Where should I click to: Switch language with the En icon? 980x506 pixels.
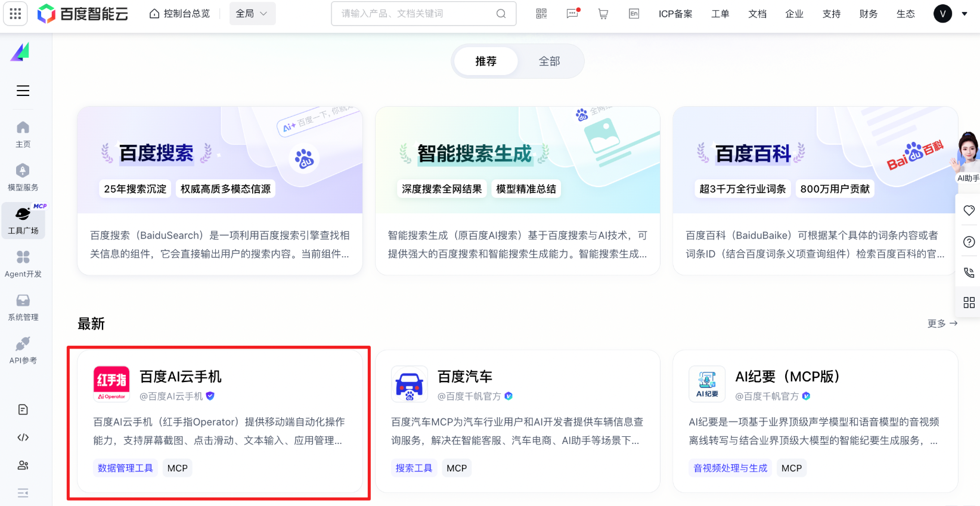(634, 14)
